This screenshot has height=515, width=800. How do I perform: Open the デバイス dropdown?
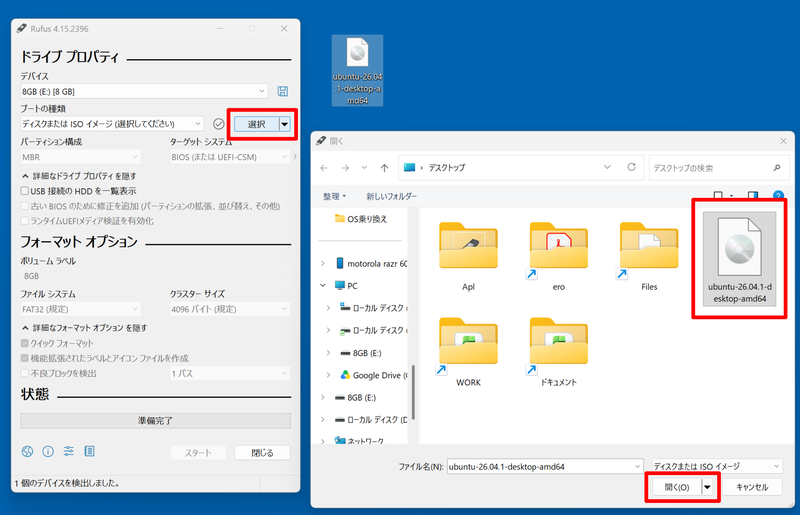144,91
